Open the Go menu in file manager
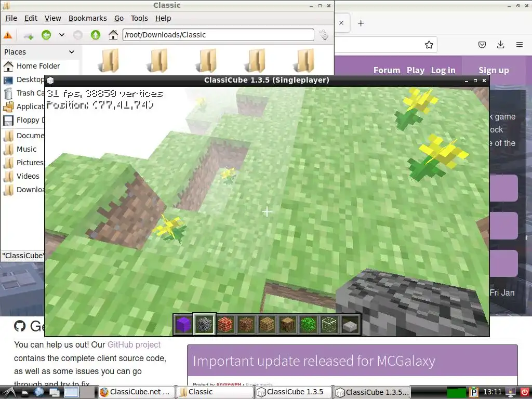 (x=119, y=18)
